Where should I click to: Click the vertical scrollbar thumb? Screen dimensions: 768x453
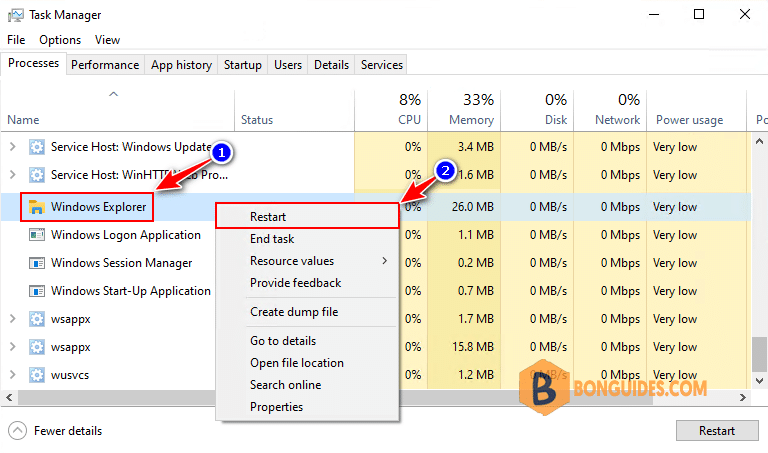[759, 355]
